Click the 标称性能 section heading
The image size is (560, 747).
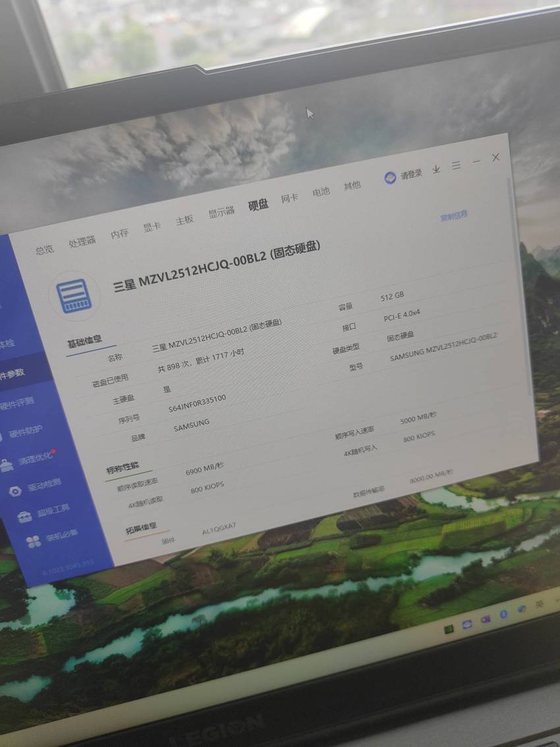coord(123,468)
